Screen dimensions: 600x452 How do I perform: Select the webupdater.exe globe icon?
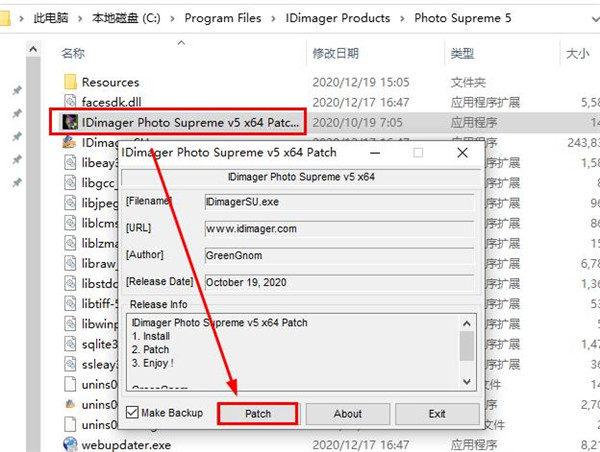pyautogui.click(x=70, y=444)
